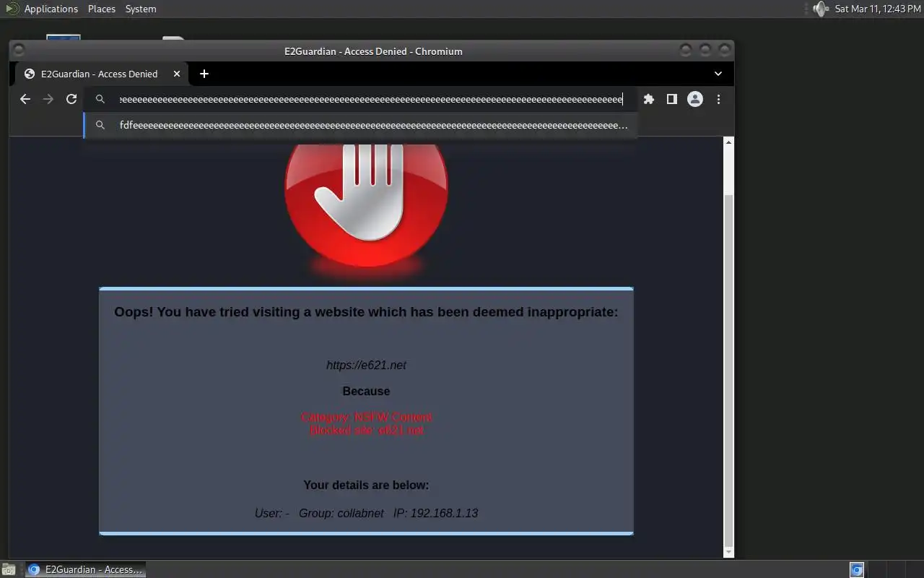This screenshot has height=578, width=924.
Task: Expand the tab search chevron
Action: 718,74
